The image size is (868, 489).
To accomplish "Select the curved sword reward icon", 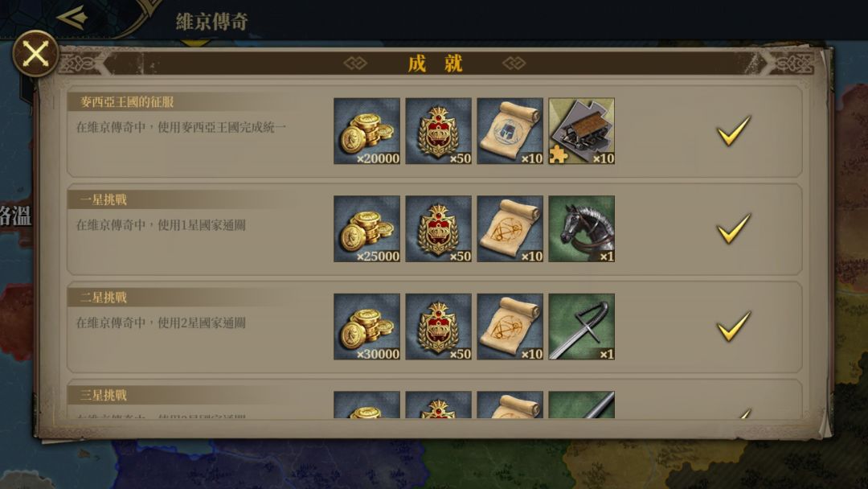I will tap(581, 327).
